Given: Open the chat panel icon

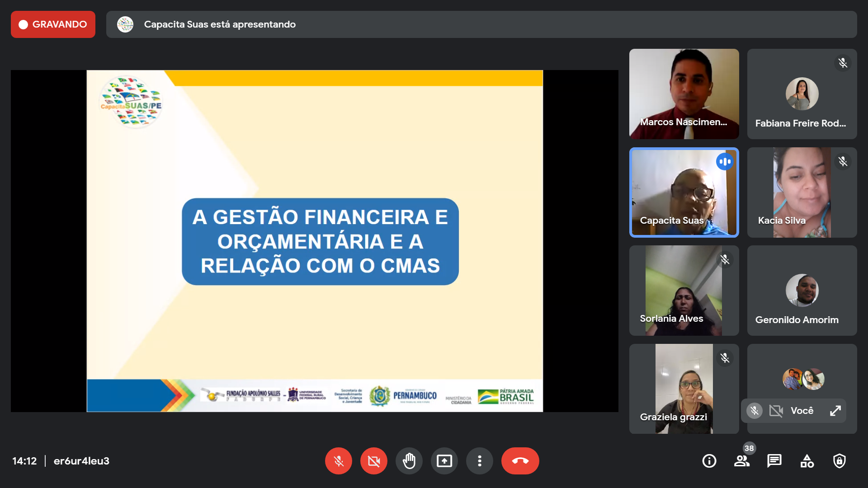Looking at the screenshot, I should coord(774,461).
